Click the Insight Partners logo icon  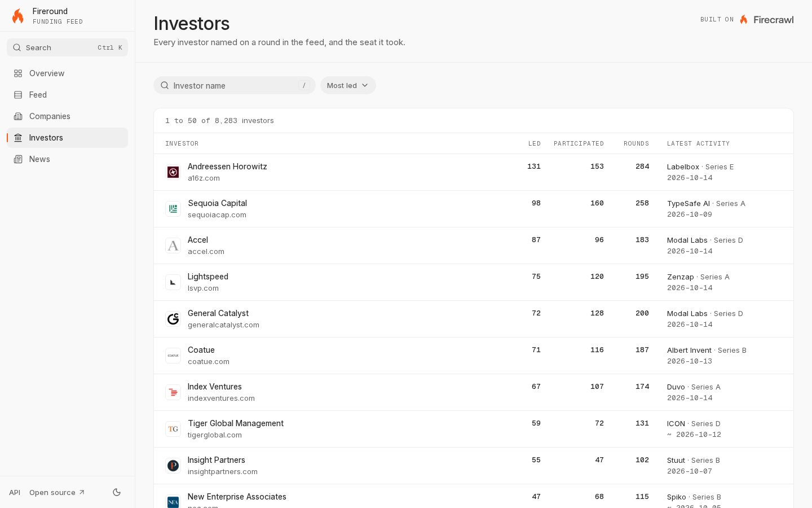click(173, 466)
